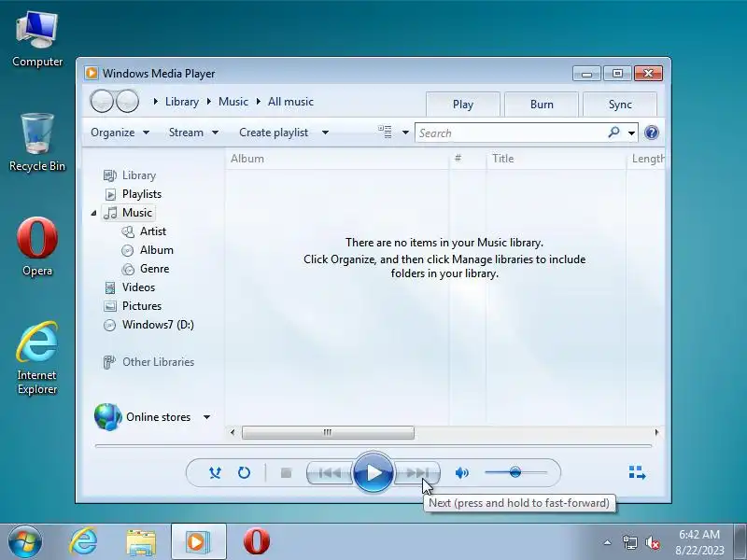
Task: Open the Play tab
Action: coord(462,105)
